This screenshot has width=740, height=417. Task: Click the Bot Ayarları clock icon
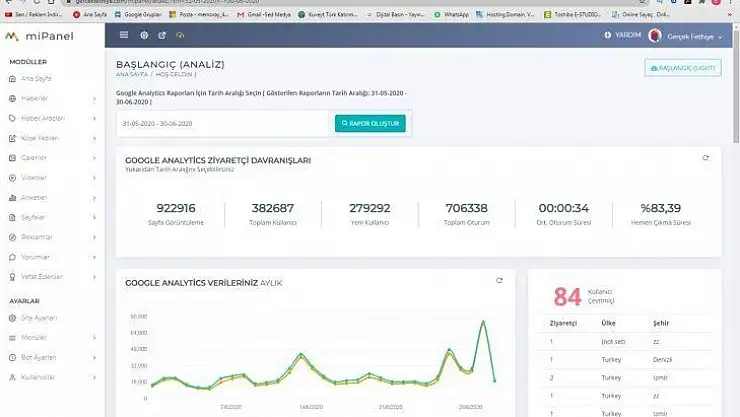[x=12, y=358]
